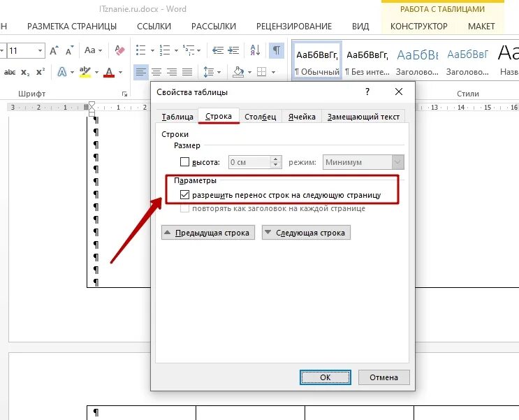The width and height of the screenshot is (519, 420).
Task: Uncheck allow row to break across pages
Action: [x=184, y=195]
